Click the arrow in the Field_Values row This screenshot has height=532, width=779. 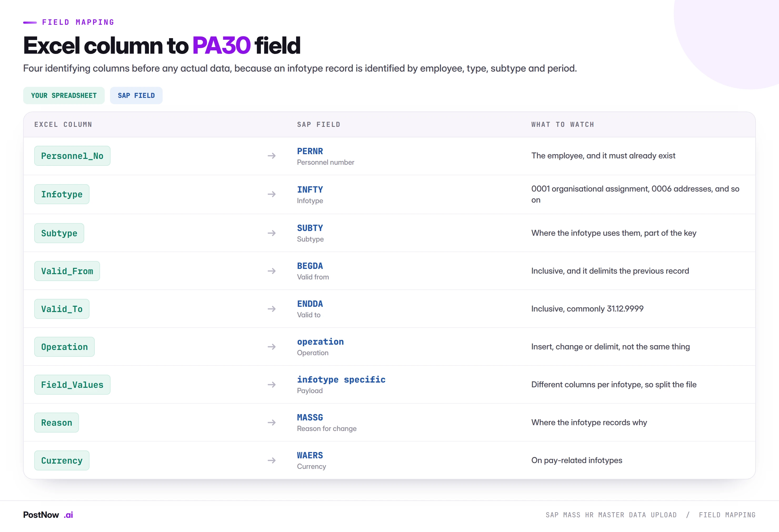point(272,385)
